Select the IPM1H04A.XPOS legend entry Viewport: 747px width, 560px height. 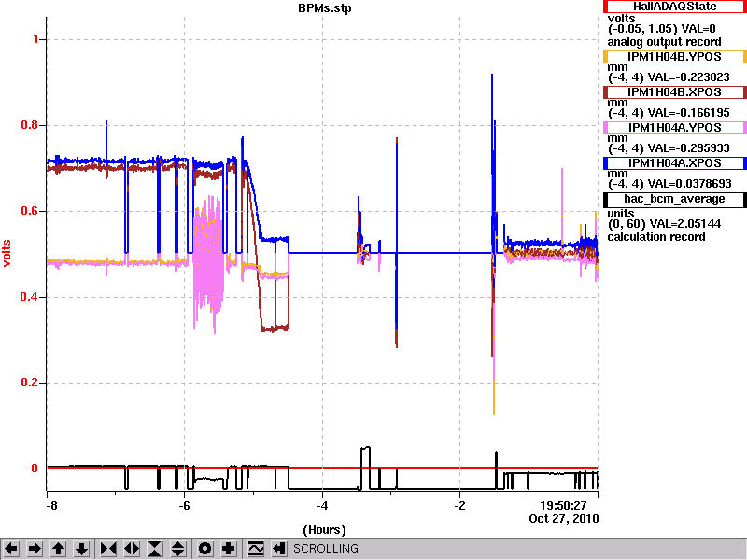[674, 163]
